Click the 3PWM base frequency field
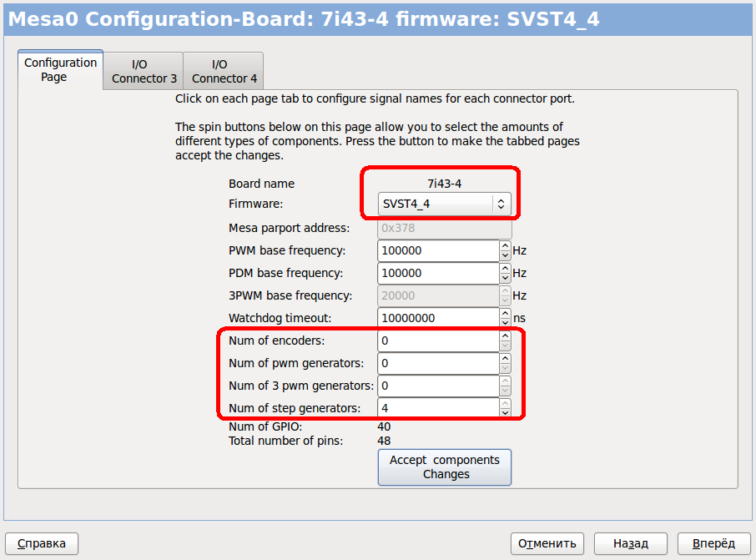The width and height of the screenshot is (756, 560). coord(438,295)
